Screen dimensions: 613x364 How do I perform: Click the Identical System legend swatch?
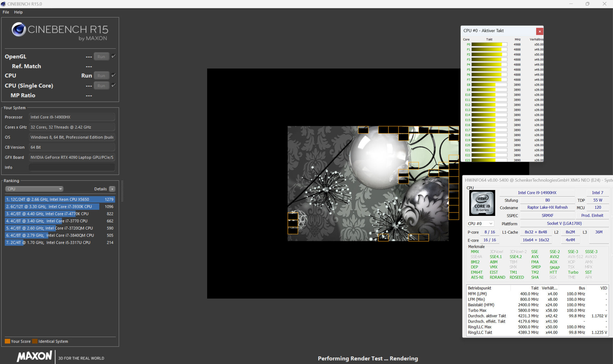(x=35, y=341)
